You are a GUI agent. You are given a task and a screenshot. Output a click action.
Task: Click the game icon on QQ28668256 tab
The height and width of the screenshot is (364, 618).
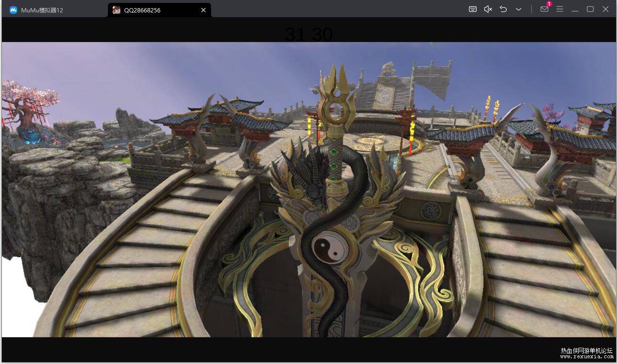117,10
